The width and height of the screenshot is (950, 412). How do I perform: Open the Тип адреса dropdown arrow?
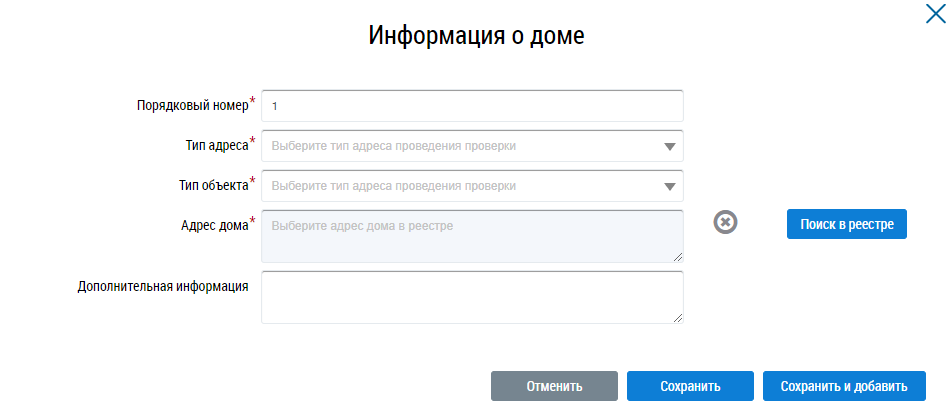click(669, 146)
